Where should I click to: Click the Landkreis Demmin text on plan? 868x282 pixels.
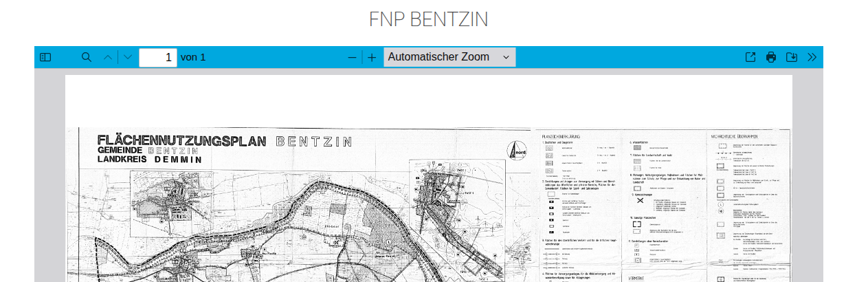(x=150, y=160)
